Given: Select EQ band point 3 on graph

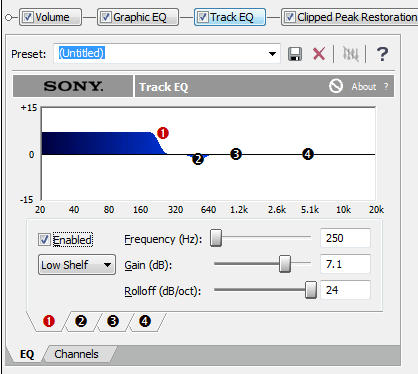Looking at the screenshot, I should pos(236,154).
